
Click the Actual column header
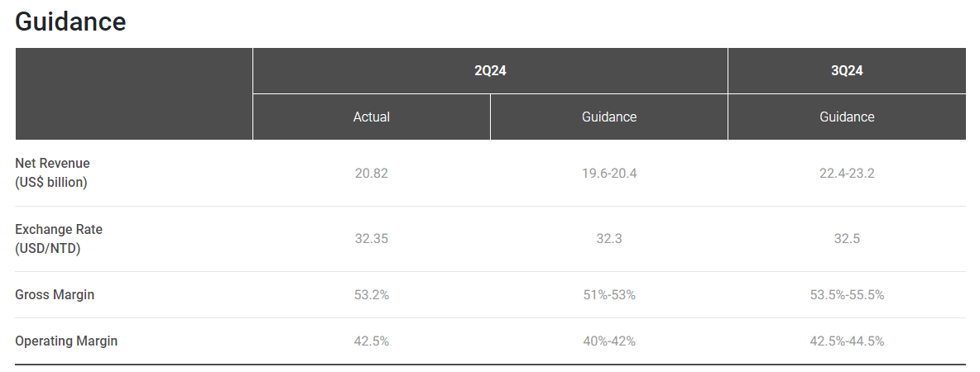[x=372, y=117]
